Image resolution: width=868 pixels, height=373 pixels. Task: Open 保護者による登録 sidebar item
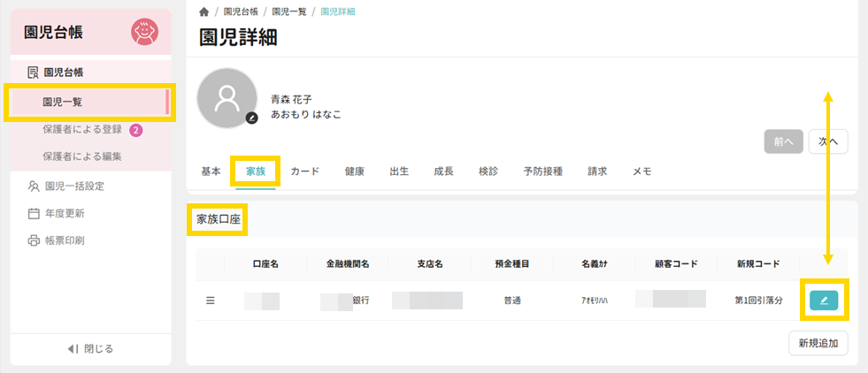[82, 130]
